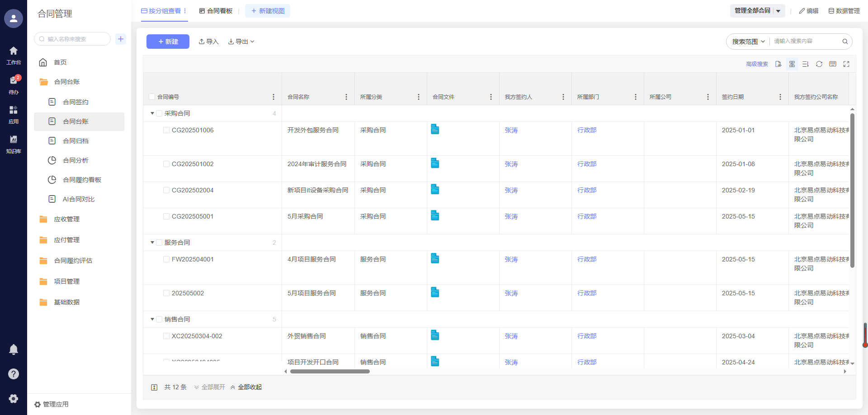Click the plus icon beside sidebar search
The width and height of the screenshot is (868, 415).
click(x=121, y=39)
